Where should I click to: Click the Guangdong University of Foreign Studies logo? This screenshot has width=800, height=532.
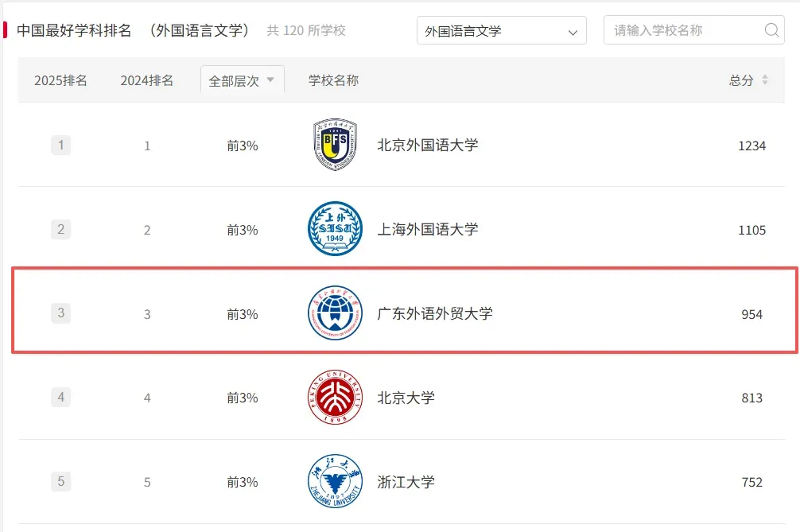click(335, 313)
